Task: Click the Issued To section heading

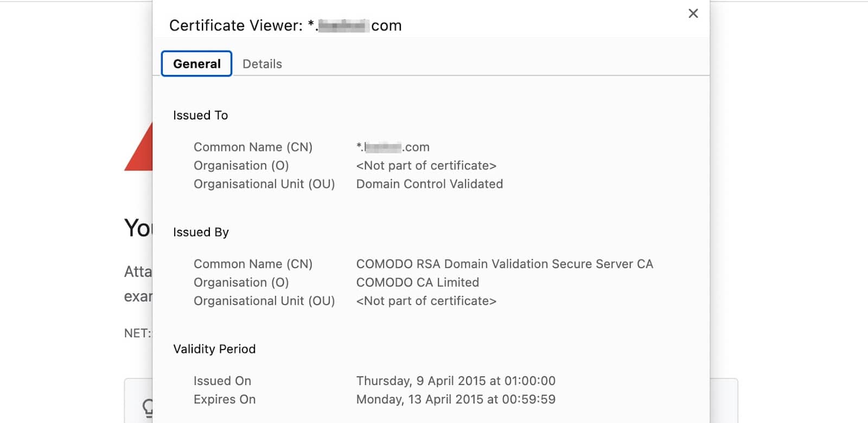Action: coord(200,115)
